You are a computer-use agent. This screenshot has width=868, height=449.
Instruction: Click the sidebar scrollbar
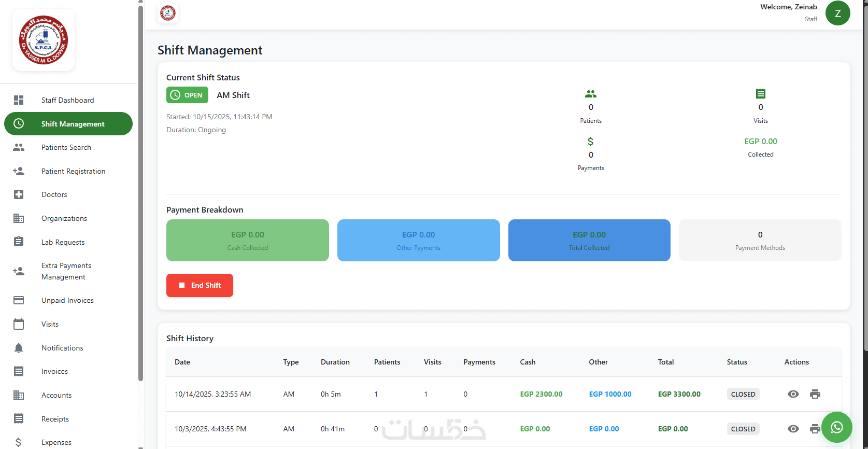click(140, 193)
